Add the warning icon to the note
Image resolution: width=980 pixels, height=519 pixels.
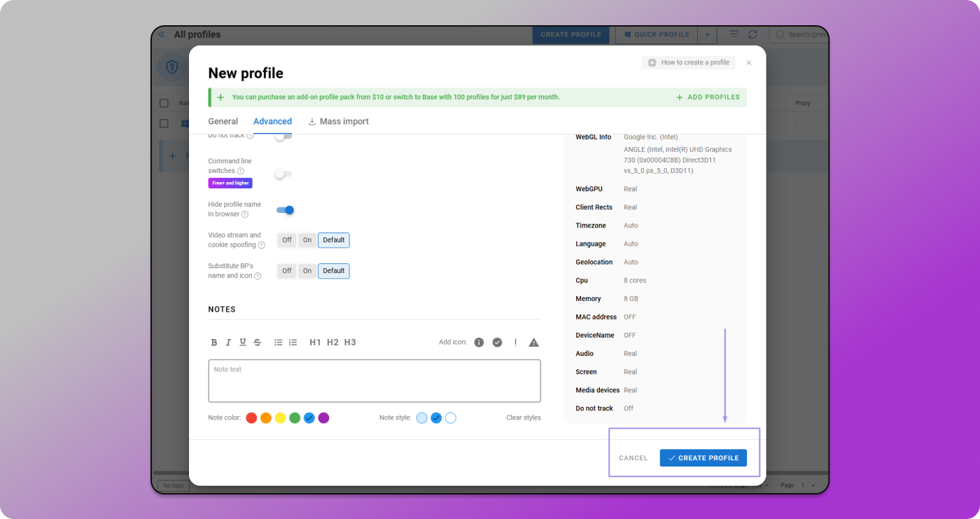click(x=533, y=342)
